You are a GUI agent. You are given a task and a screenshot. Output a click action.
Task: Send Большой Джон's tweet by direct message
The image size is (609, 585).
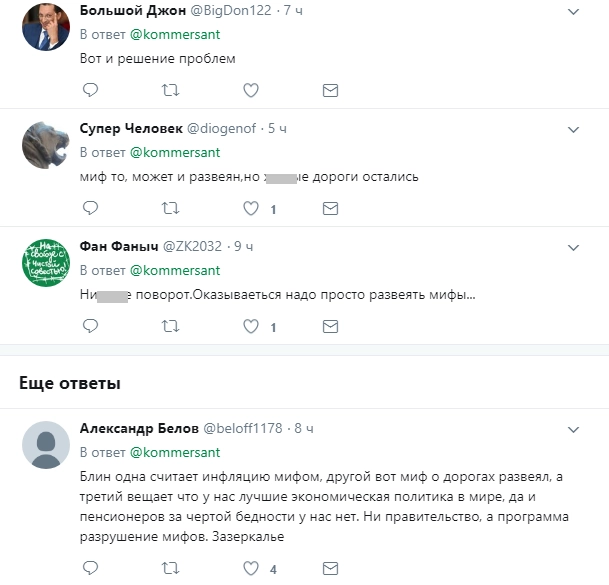point(330,90)
